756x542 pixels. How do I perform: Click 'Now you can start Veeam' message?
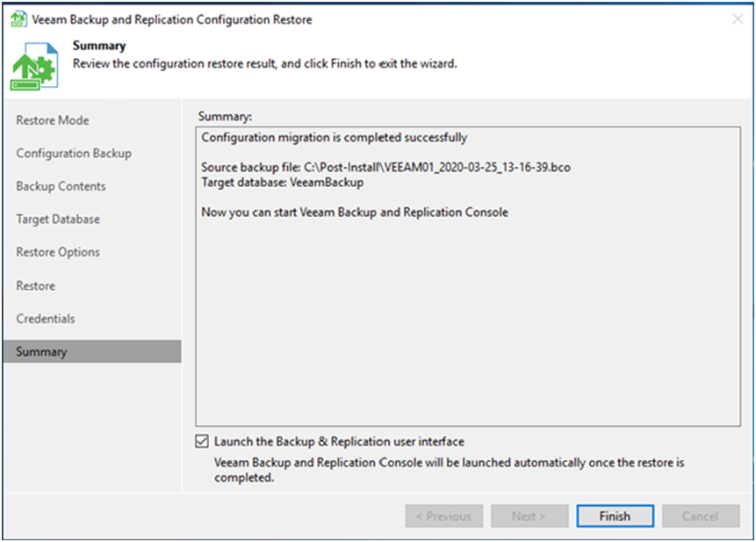click(355, 213)
